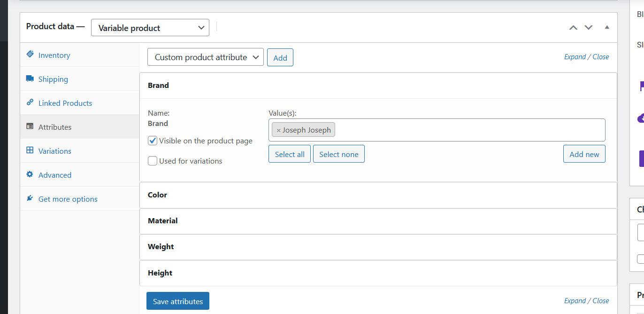Enable Used for variations checkbox
The image size is (644, 314).
tap(153, 161)
